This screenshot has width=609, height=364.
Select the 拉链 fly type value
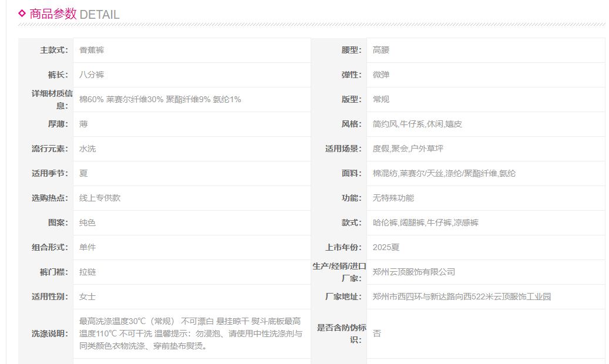(x=88, y=272)
